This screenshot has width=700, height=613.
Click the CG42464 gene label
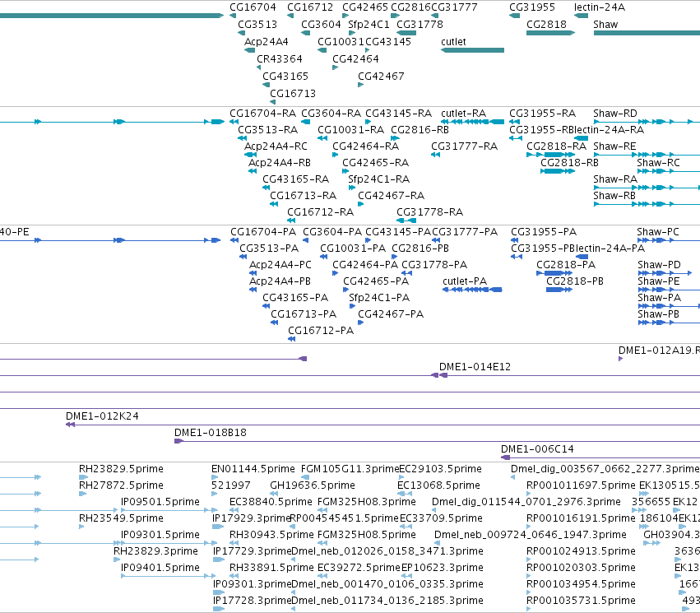tap(356, 59)
